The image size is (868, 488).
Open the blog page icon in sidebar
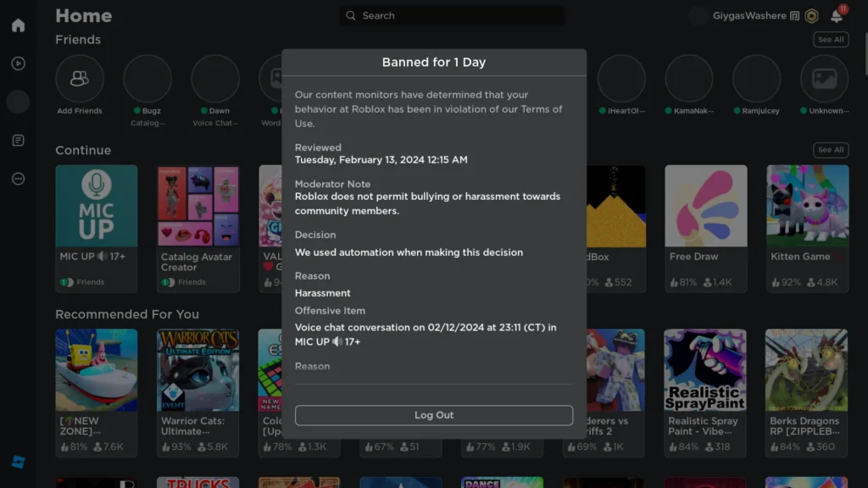pos(17,141)
